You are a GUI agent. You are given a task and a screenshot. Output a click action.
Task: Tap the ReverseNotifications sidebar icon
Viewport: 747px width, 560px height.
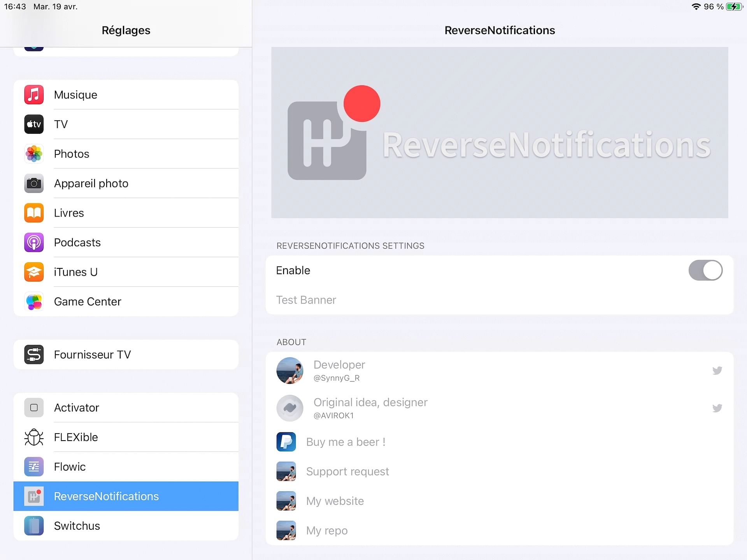click(x=34, y=496)
